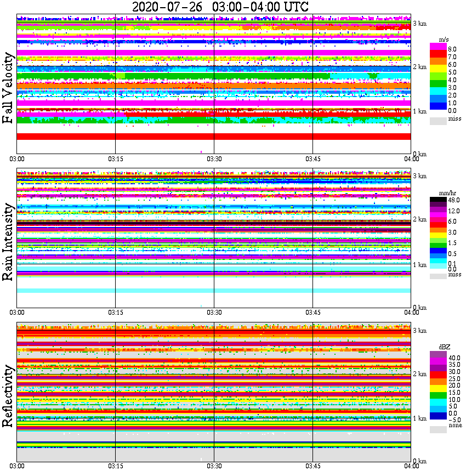Select the Rain Intensity axis label

[x=8, y=242]
